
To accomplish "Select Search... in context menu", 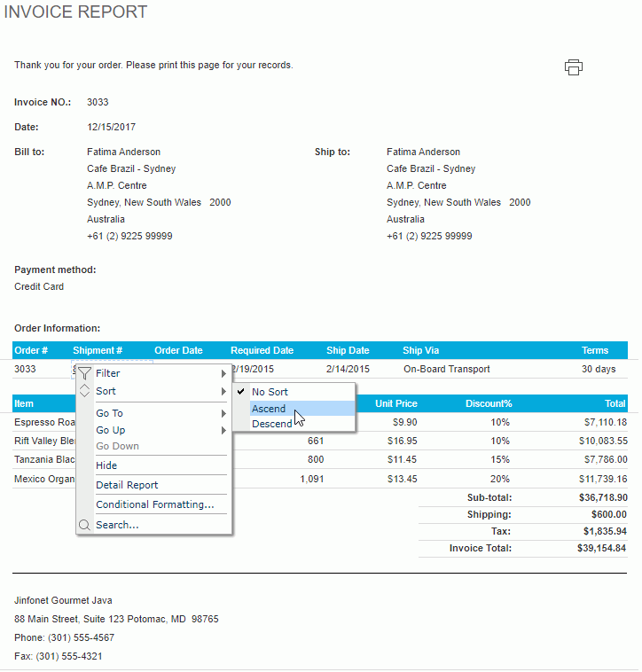I will pyautogui.click(x=154, y=525).
